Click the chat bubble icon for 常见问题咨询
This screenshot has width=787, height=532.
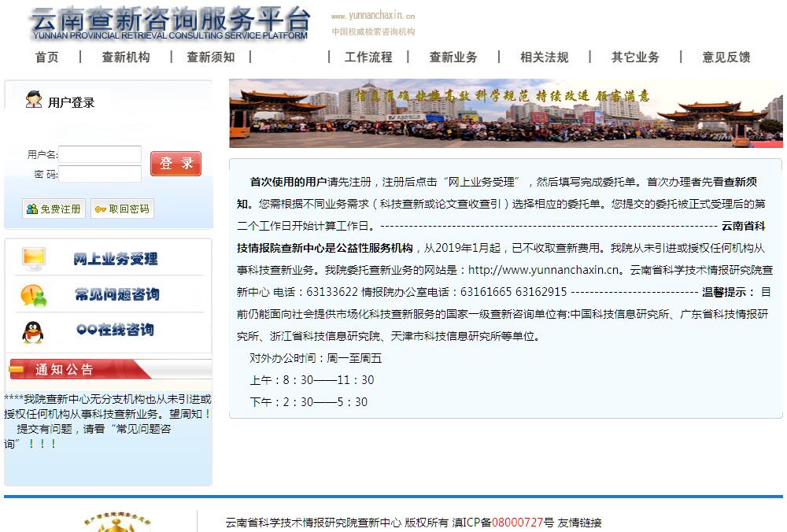(x=34, y=295)
